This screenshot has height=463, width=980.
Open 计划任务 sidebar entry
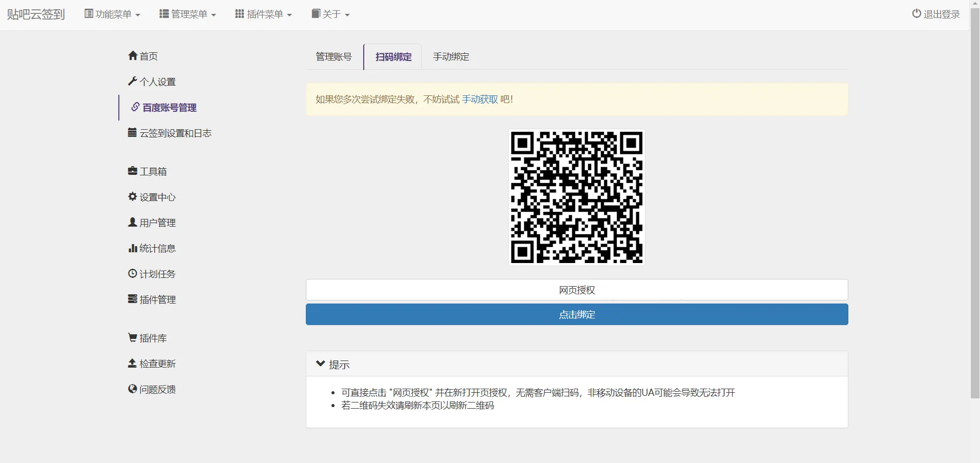(x=158, y=274)
